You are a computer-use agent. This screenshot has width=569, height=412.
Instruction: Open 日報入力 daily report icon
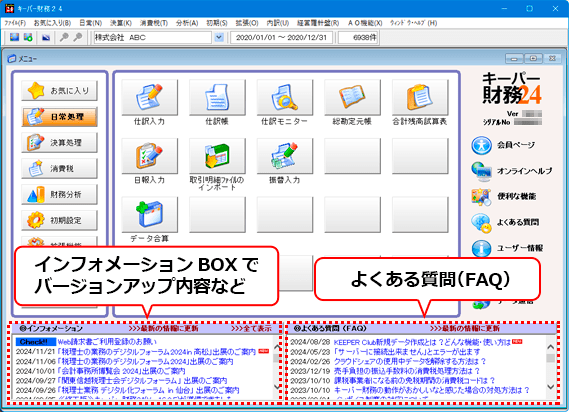150,156
